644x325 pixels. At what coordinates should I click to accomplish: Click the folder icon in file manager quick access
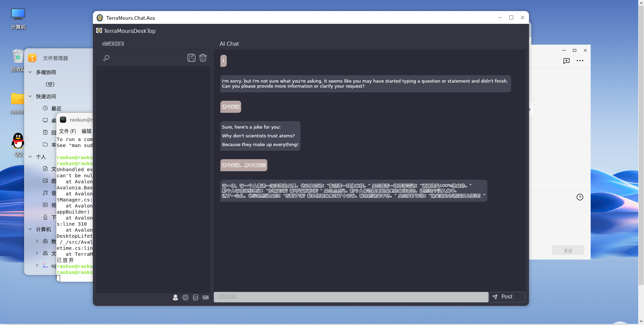(45, 144)
